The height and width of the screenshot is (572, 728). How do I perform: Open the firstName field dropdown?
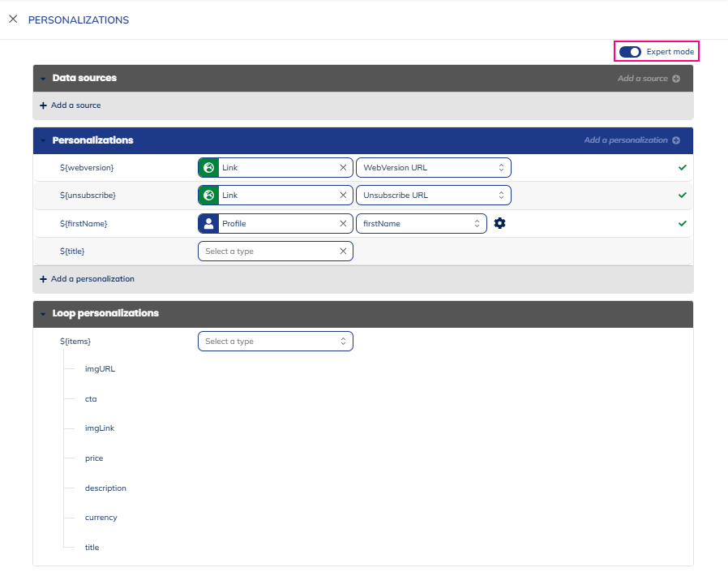pos(421,223)
